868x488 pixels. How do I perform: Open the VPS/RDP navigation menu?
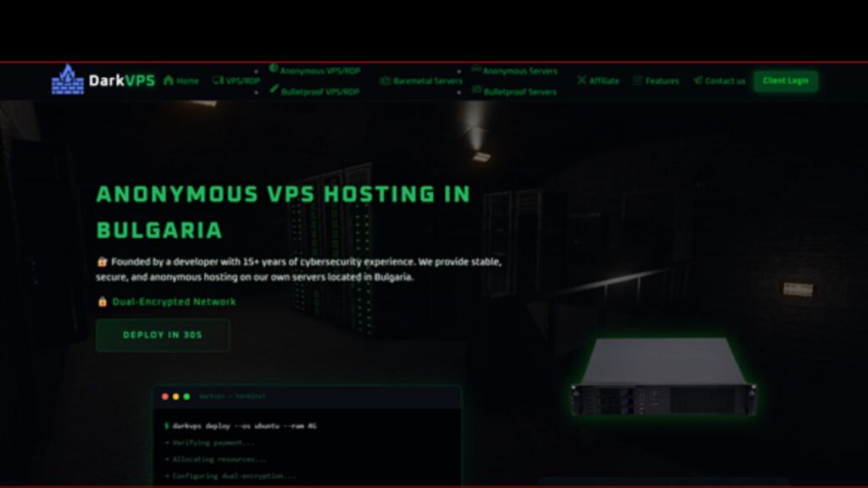coord(236,80)
